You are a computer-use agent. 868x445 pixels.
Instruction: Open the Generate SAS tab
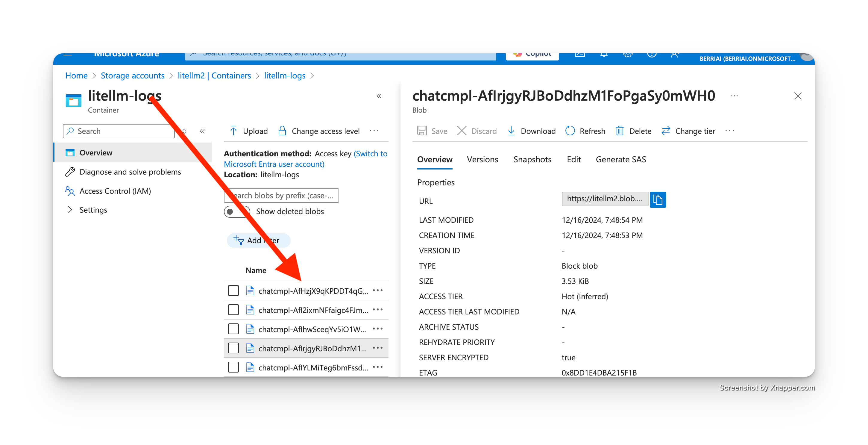tap(621, 159)
